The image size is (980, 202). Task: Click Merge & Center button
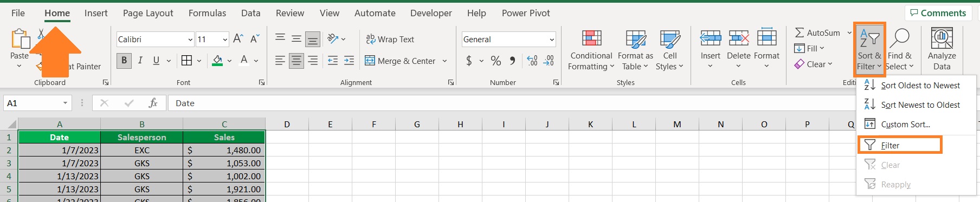401,61
